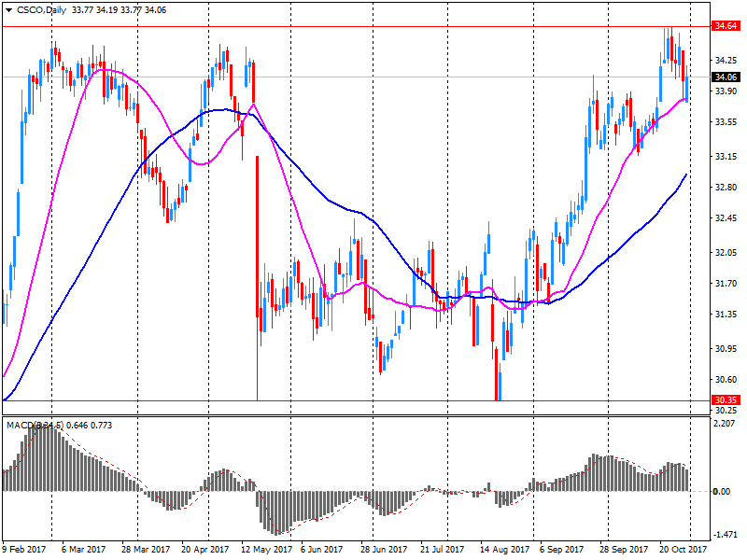The image size is (747, 560).
Task: Click the 20 Apr 2017 date label
Action: (204, 549)
